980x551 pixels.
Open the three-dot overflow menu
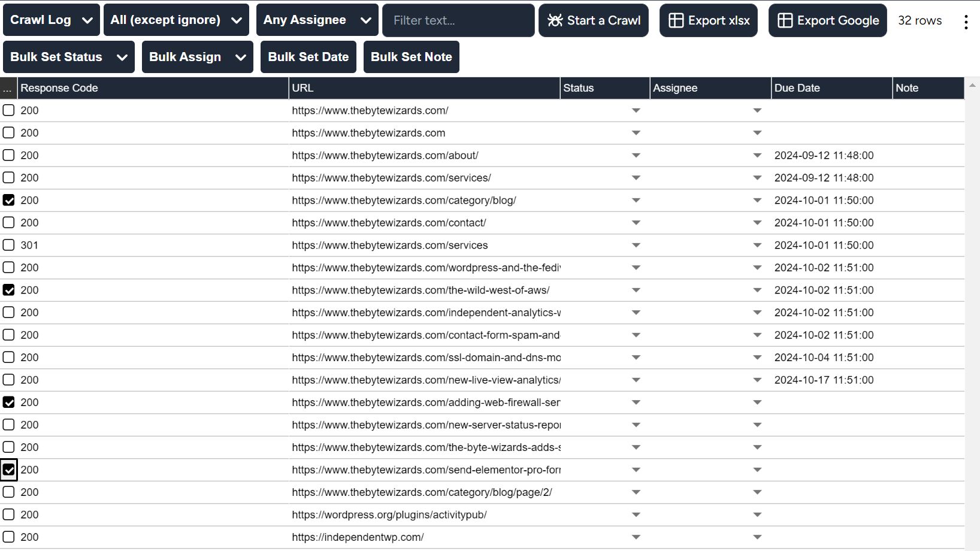pyautogui.click(x=966, y=22)
